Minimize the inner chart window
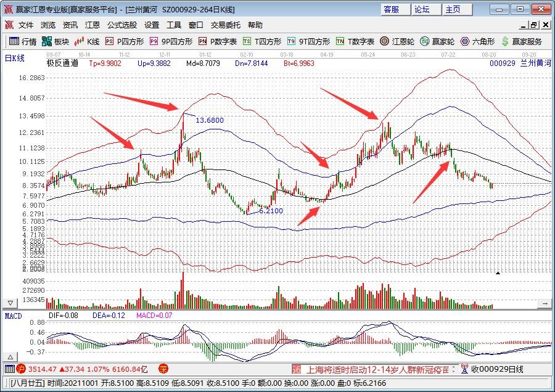 point(523,25)
